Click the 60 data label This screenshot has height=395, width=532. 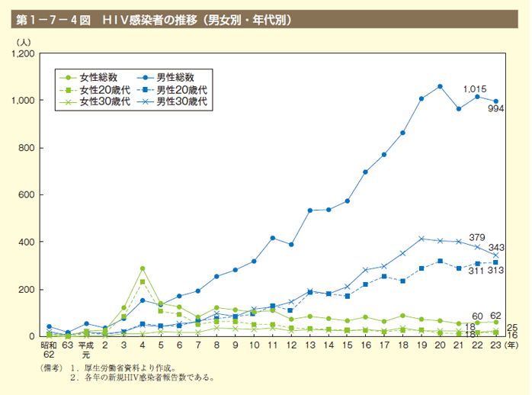pos(477,316)
